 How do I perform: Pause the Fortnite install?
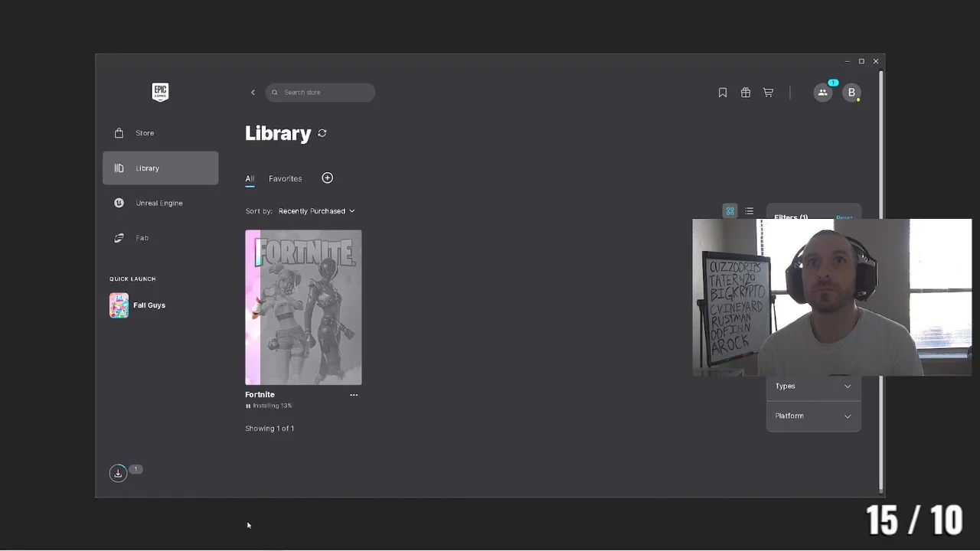pyautogui.click(x=248, y=406)
